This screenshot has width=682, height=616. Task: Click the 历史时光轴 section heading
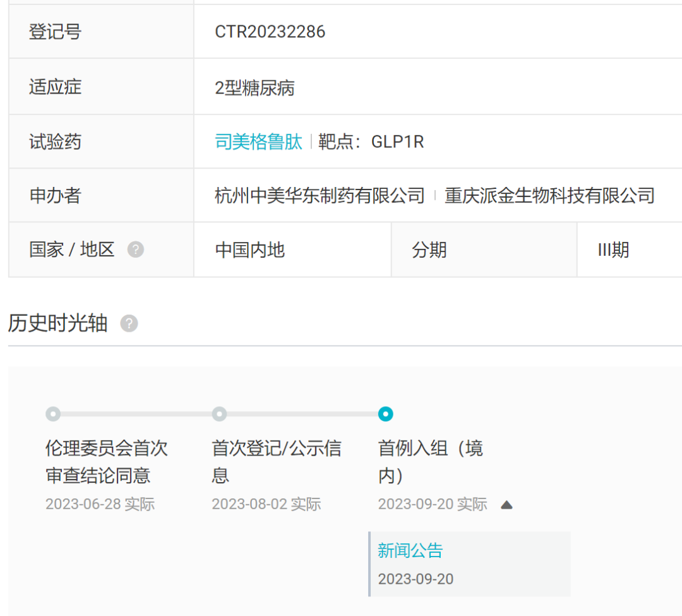click(58, 323)
